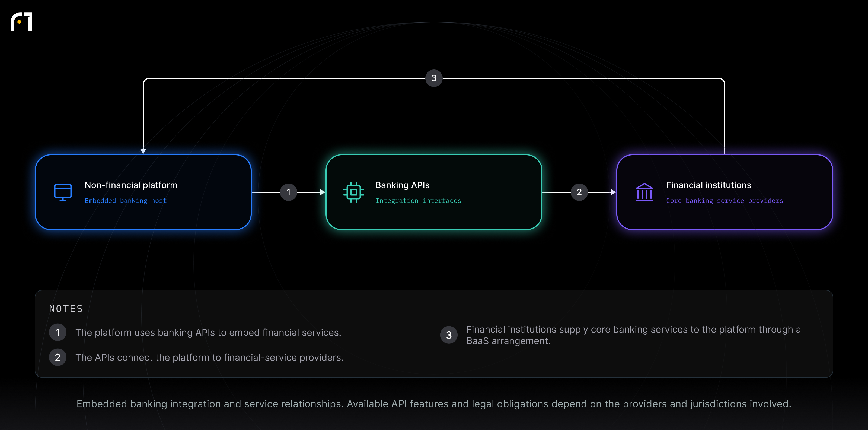The image size is (868, 430).
Task: Click the chip icon in Banking APIs card
Action: click(353, 192)
